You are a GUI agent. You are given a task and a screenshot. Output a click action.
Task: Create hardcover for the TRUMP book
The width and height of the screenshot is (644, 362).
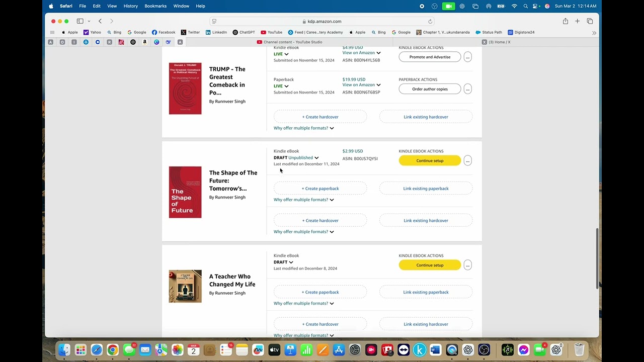320,117
